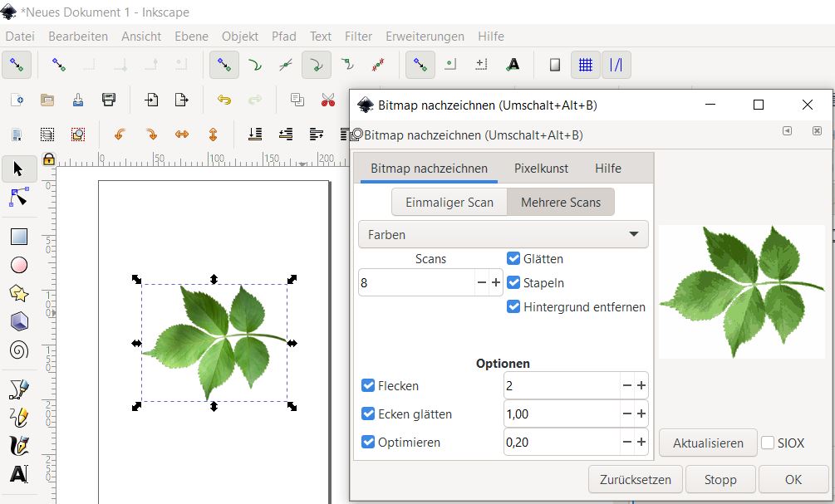Screen dimensions: 835x504
Task: Select the text tool
Action: 18,474
